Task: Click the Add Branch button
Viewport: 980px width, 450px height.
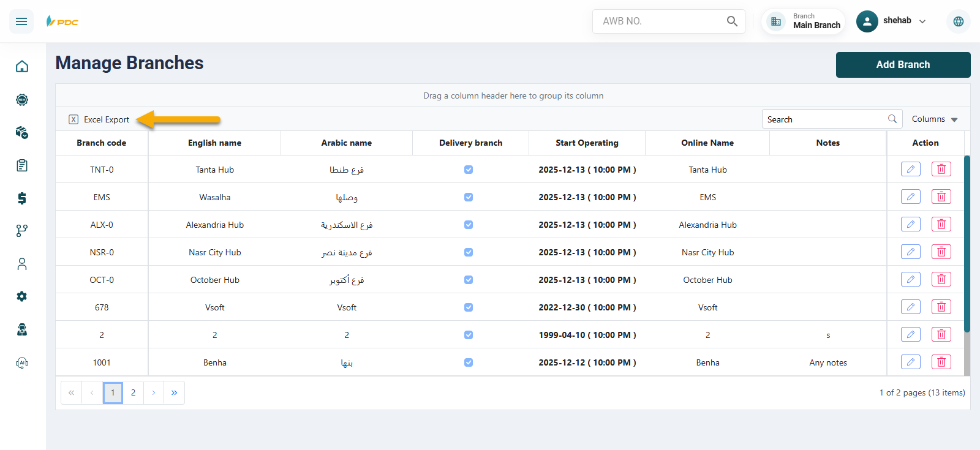Action: 903,65
